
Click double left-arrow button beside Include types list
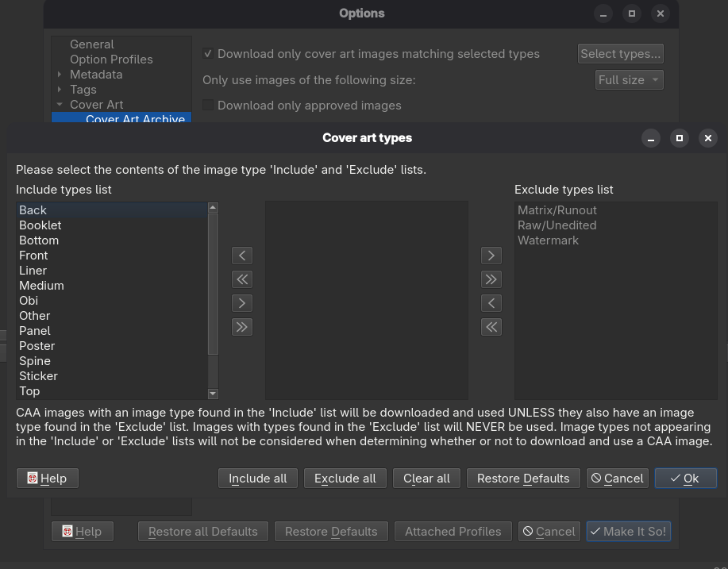[242, 279]
